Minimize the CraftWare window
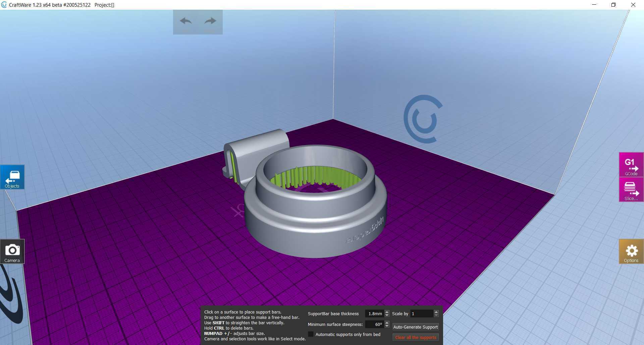Screen dimensions: 644x345 (594, 5)
